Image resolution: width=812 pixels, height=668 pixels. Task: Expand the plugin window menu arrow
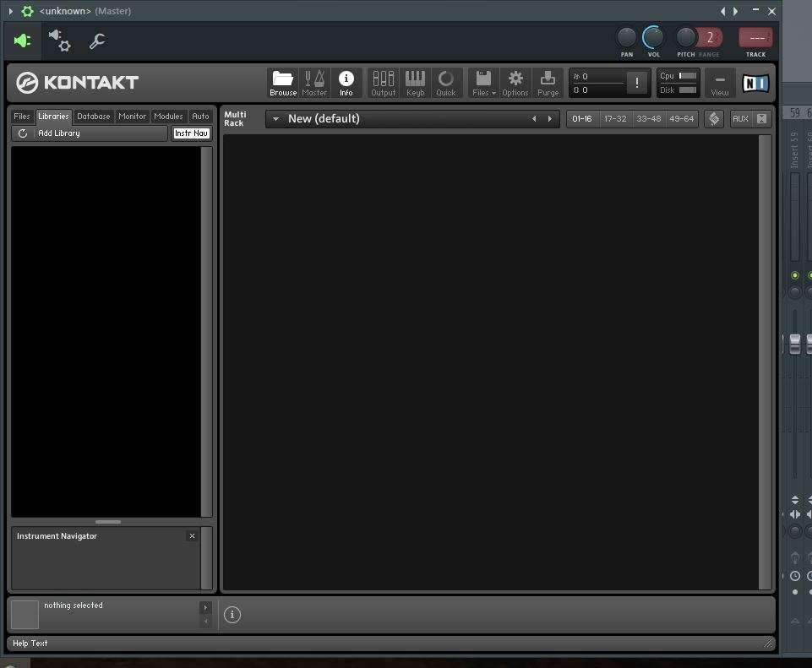pyautogui.click(x=10, y=11)
